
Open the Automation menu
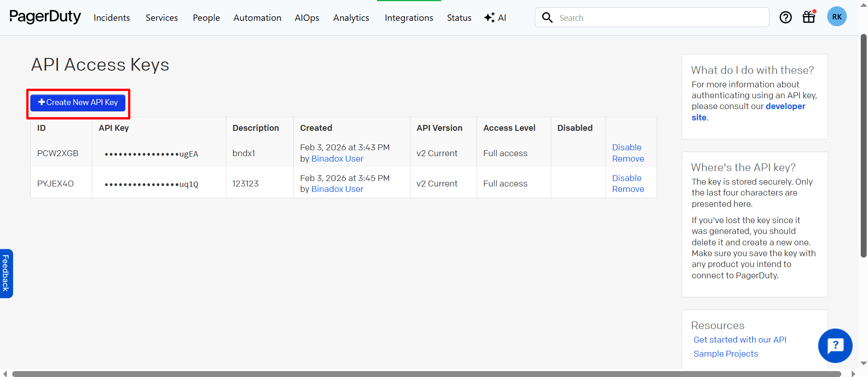point(258,18)
